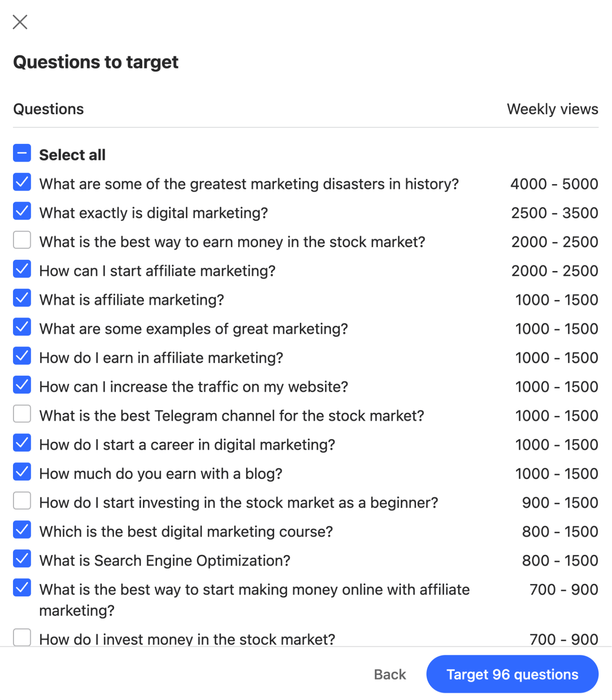Viewport: 612px width, 700px height.
Task: Deselect the examples of great marketing question
Action: tap(22, 328)
